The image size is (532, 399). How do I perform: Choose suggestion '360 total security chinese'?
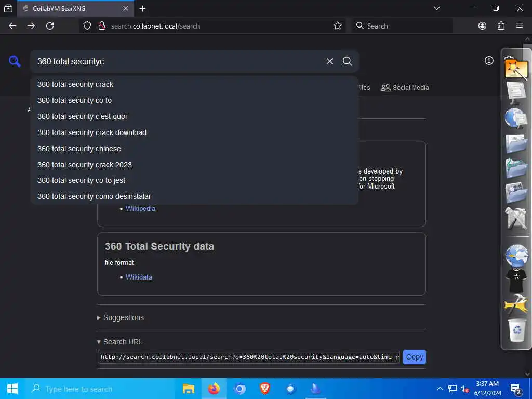pyautogui.click(x=194, y=149)
